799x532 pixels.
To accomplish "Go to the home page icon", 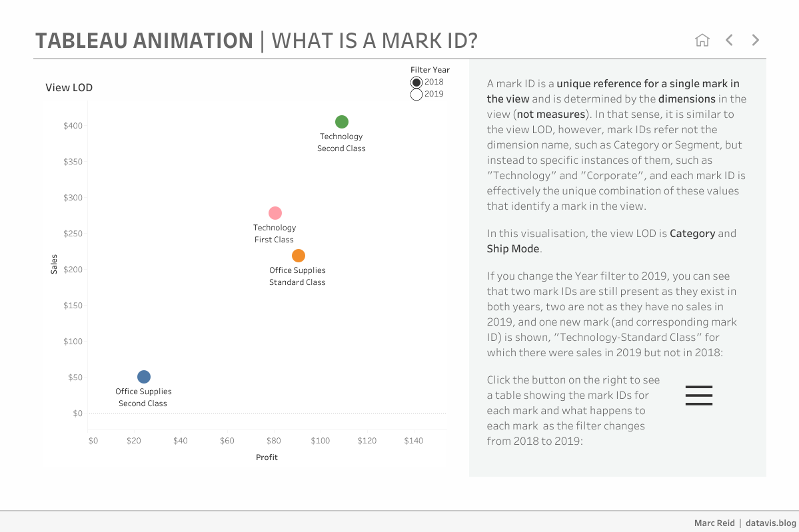I will (x=702, y=40).
